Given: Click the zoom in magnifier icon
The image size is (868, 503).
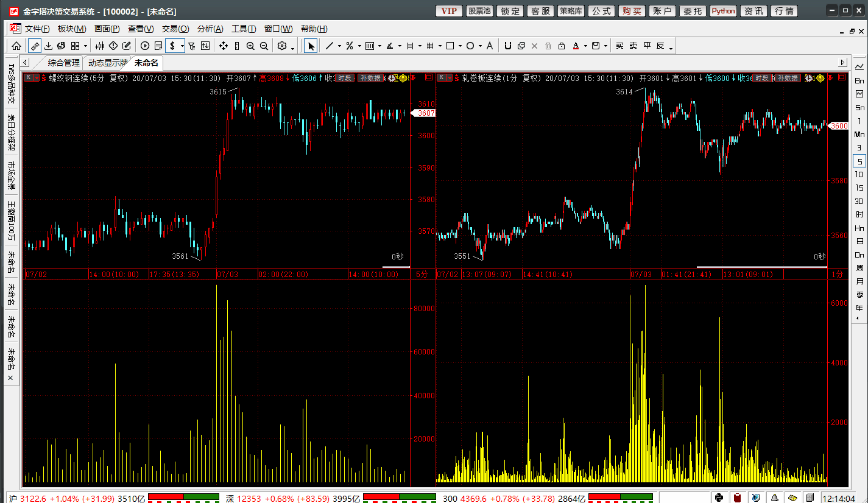Looking at the screenshot, I should click(250, 46).
